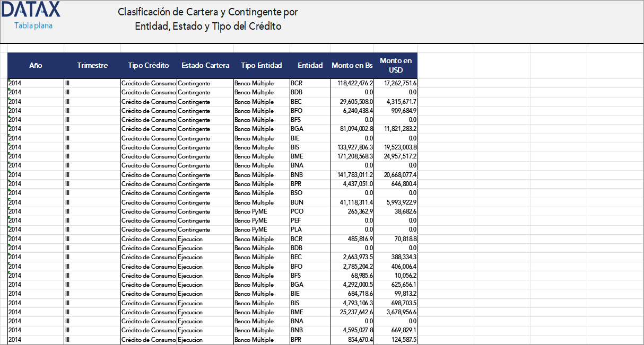Select the BME Contingente USD amount 24,957,517.2
Viewport: 644px width, 345px height.
click(396, 156)
